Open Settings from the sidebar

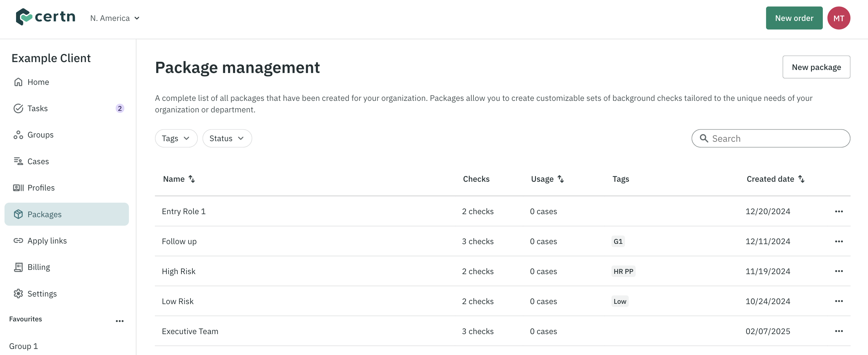[42, 294]
